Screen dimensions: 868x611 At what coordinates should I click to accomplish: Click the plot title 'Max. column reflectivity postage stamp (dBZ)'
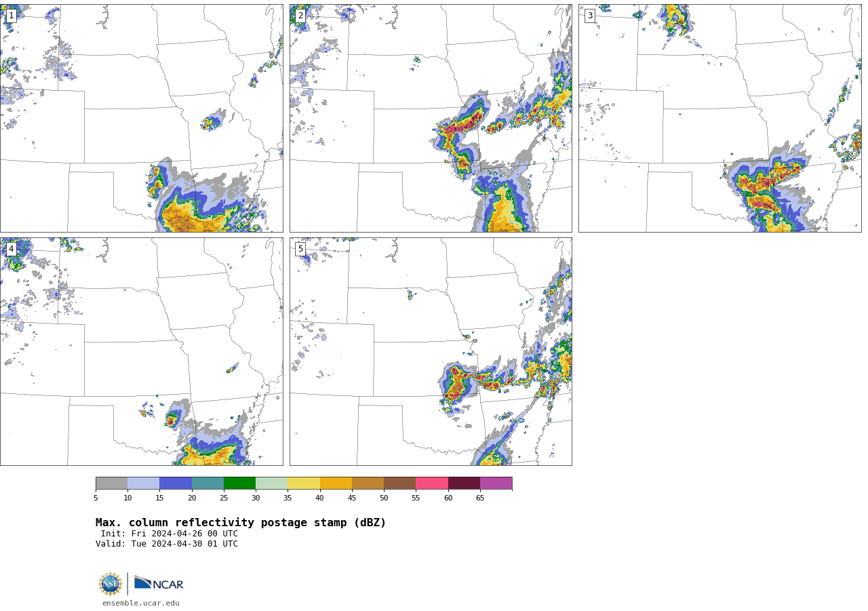(241, 523)
